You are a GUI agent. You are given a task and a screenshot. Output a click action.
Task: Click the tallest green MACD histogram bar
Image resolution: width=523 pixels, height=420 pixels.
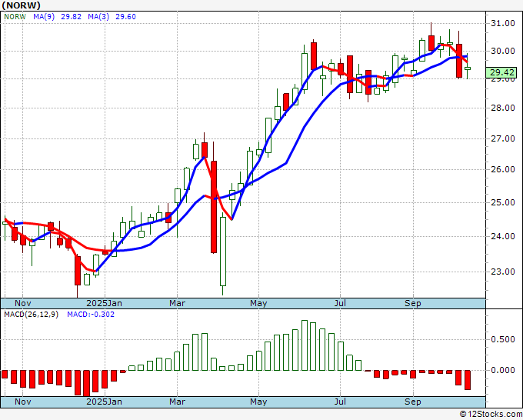[305, 345]
